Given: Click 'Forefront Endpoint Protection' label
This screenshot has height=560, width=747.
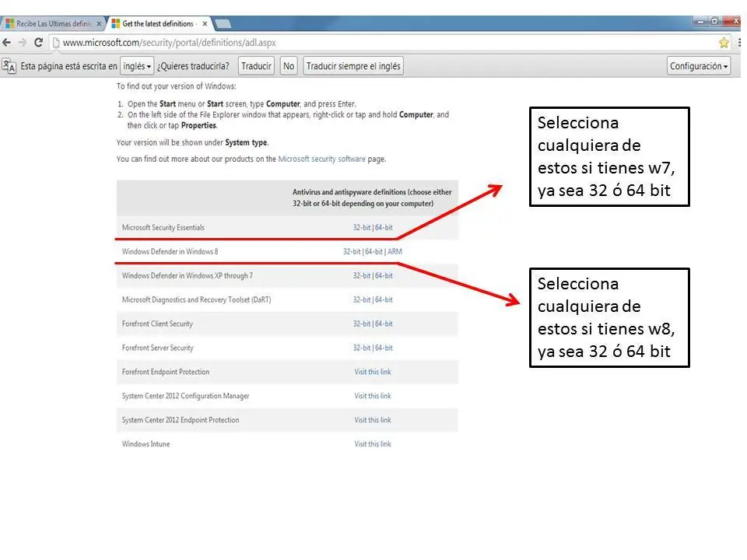Looking at the screenshot, I should (x=165, y=372).
